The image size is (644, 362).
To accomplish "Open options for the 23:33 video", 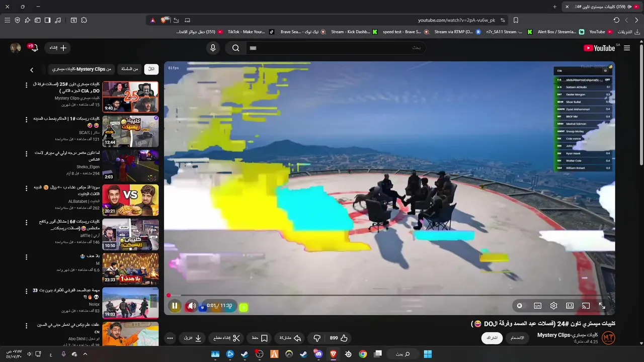I will 27,257.
